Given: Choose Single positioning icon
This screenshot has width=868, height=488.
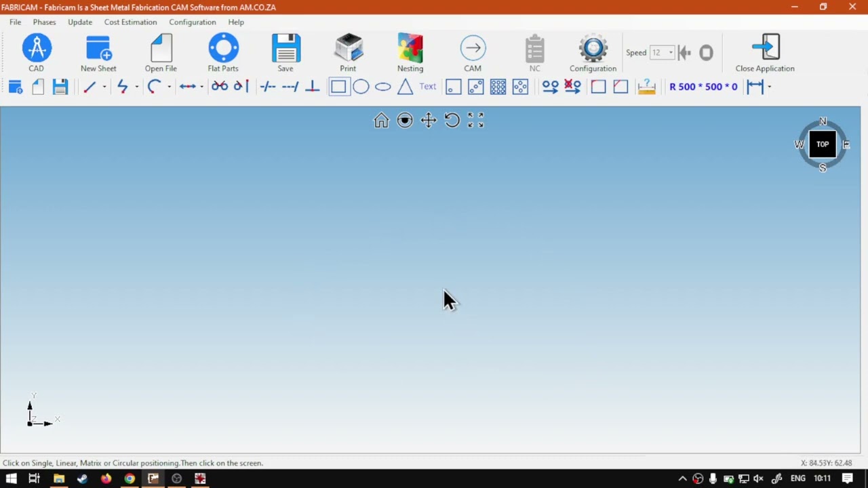Looking at the screenshot, I should click(x=454, y=87).
